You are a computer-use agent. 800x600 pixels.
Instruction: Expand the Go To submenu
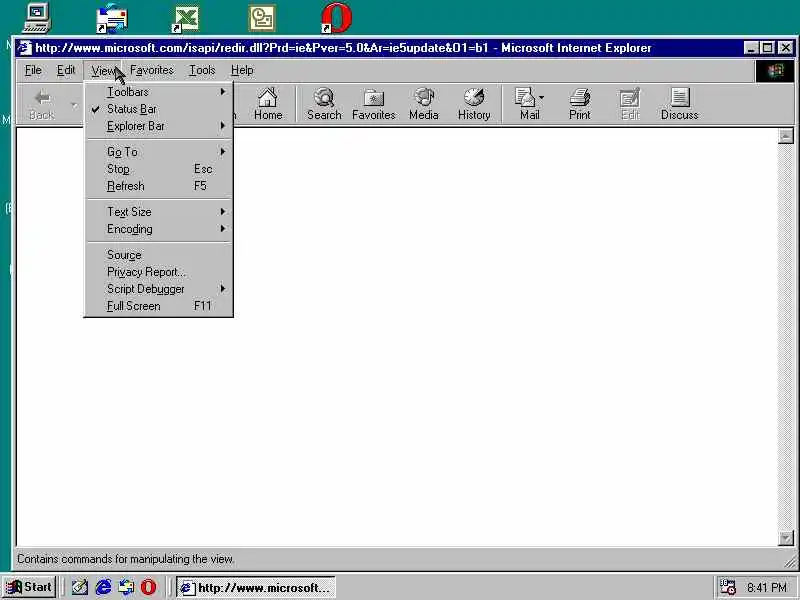(x=158, y=152)
